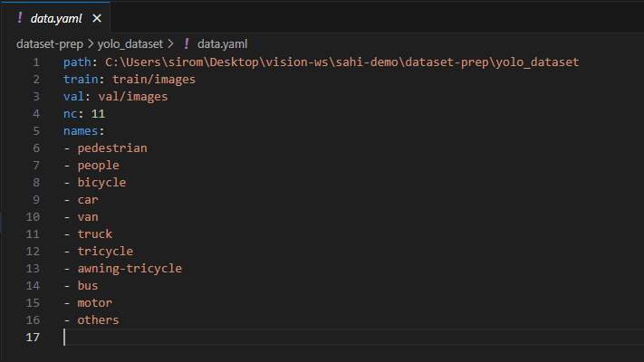
Task: Click line number 10 in the gutter
Action: click(x=33, y=217)
